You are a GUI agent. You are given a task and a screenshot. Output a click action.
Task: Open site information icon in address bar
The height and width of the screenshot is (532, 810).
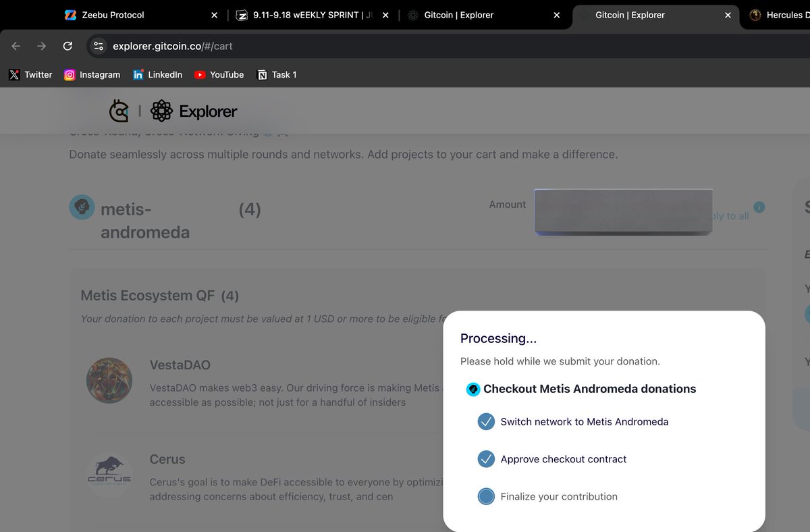(x=99, y=46)
